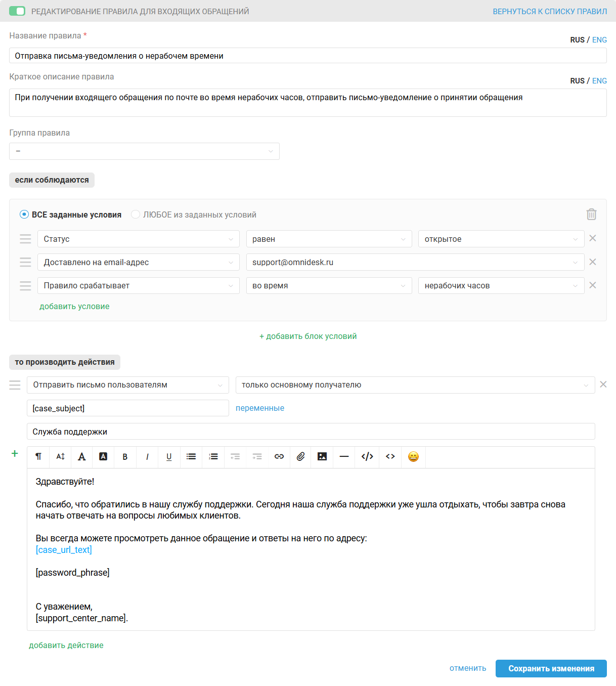Open the text background color picker

point(103,457)
